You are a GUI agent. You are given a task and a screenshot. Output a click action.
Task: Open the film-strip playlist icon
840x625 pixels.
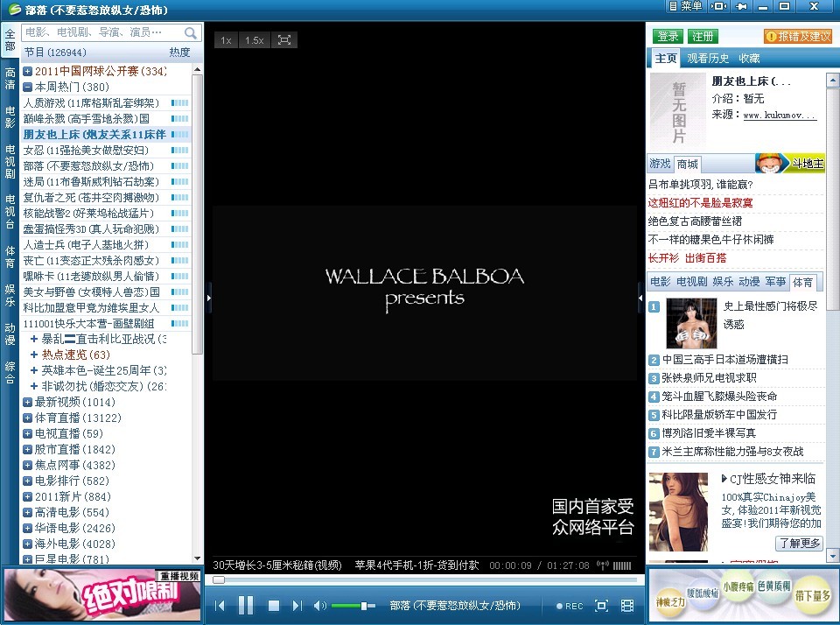pos(627,606)
